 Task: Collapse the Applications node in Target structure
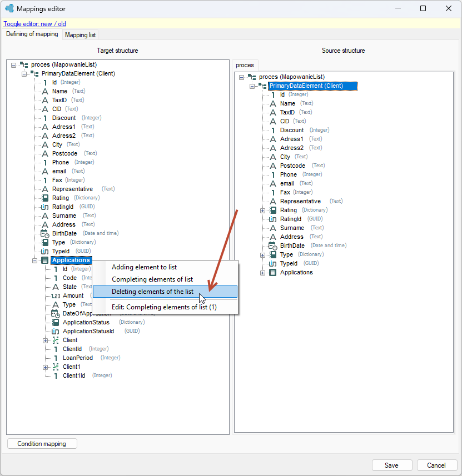click(x=34, y=260)
